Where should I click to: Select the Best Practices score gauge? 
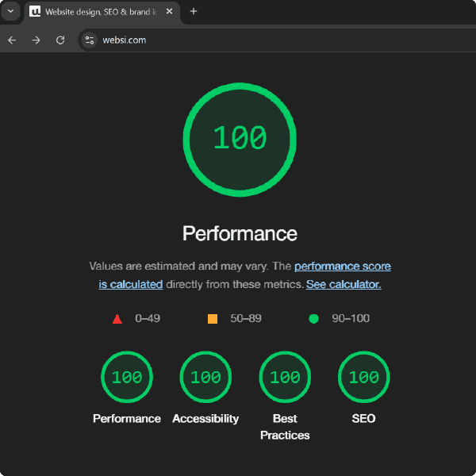285,377
